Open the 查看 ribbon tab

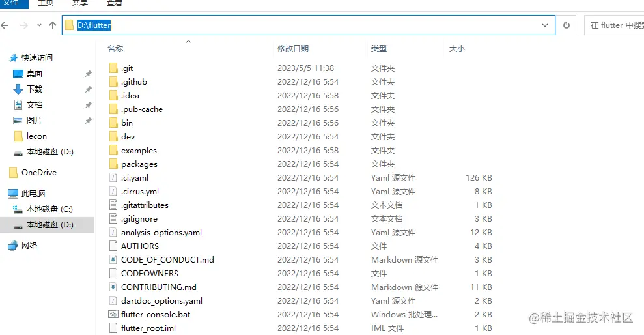pyautogui.click(x=114, y=3)
